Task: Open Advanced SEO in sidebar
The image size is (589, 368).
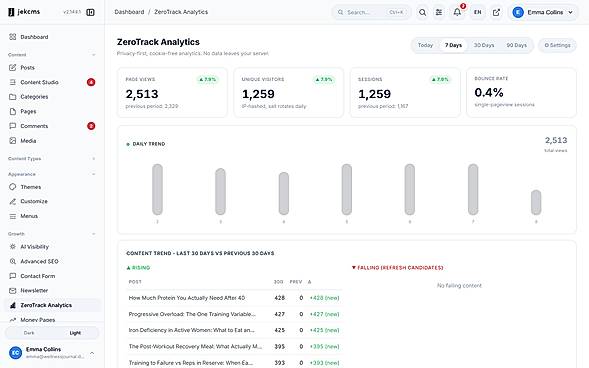Action: pos(53,261)
